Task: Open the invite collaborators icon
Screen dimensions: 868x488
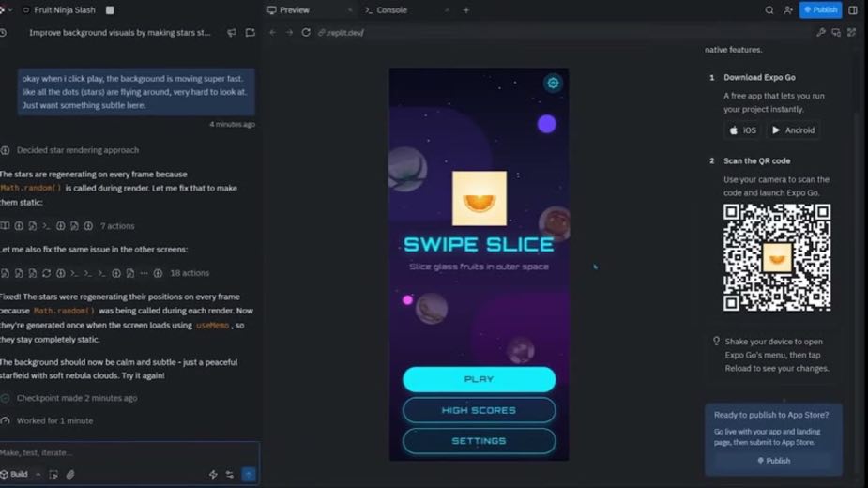Action: (788, 10)
